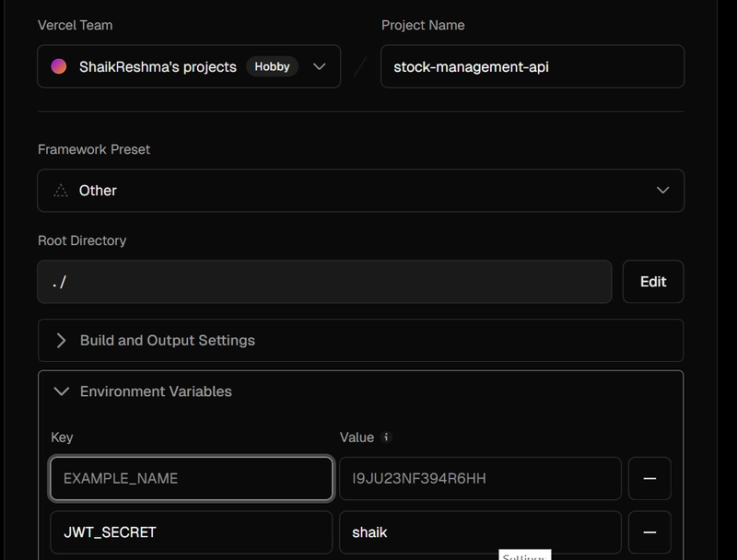Click the Value info icon
737x560 pixels.
(386, 437)
